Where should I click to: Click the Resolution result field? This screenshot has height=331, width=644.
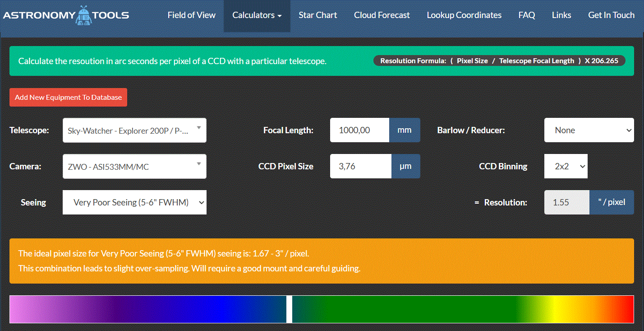click(x=566, y=202)
